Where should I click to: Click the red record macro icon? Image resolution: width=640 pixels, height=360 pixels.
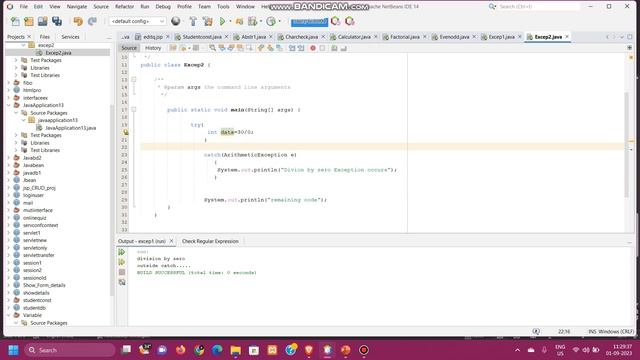coord(313,48)
